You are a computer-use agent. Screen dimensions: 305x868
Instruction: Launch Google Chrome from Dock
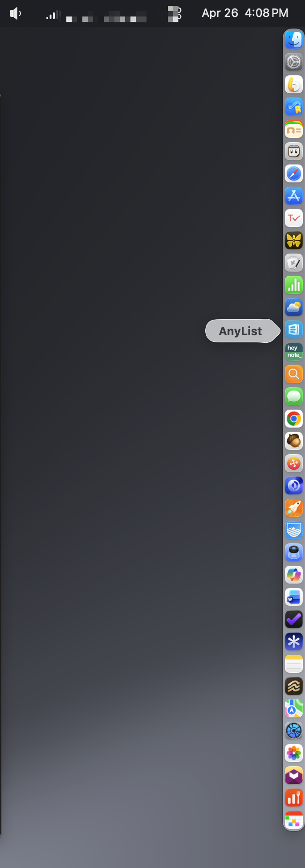pyautogui.click(x=294, y=419)
